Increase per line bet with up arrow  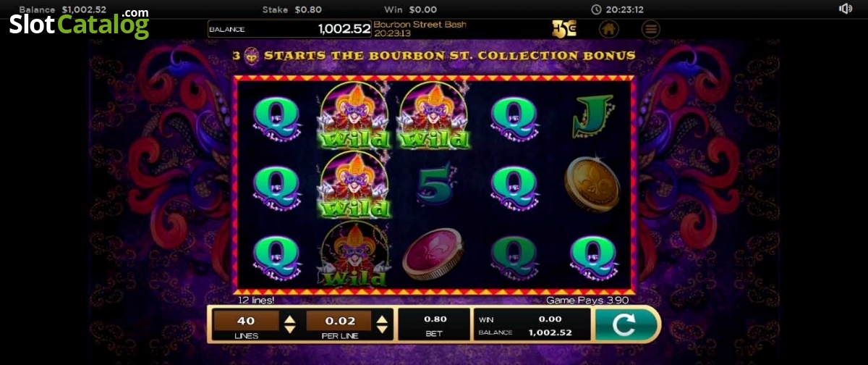382,318
